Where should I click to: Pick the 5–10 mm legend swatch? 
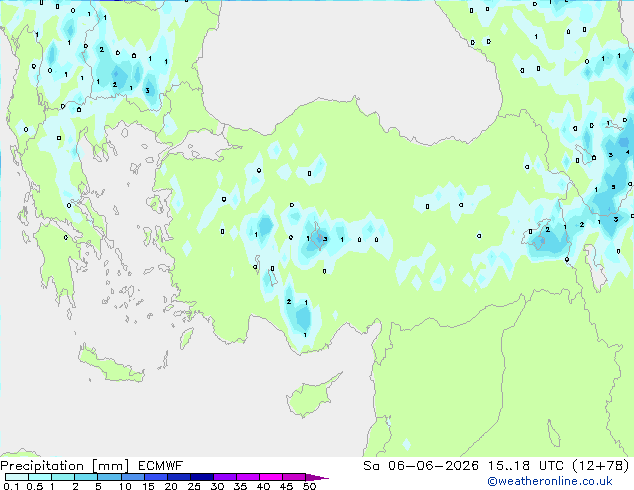pyautogui.click(x=109, y=477)
